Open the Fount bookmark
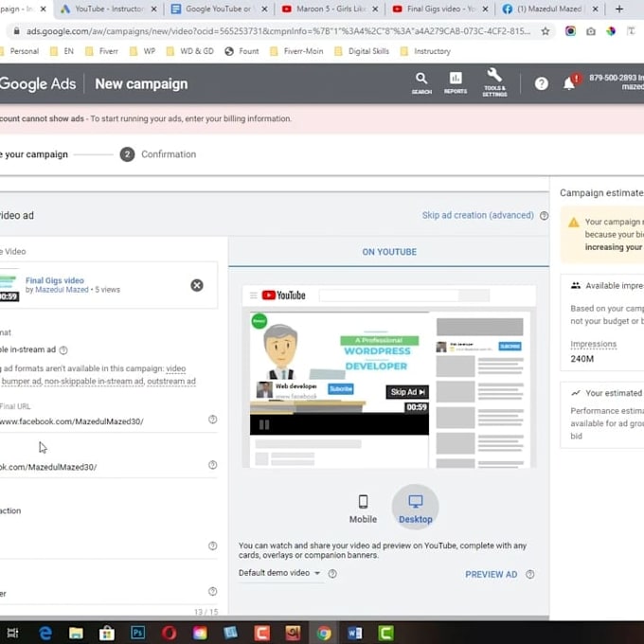 [241, 51]
